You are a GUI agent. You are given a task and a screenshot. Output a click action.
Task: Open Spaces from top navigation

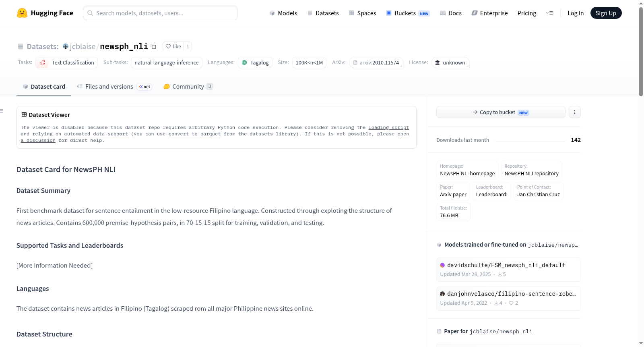(362, 13)
